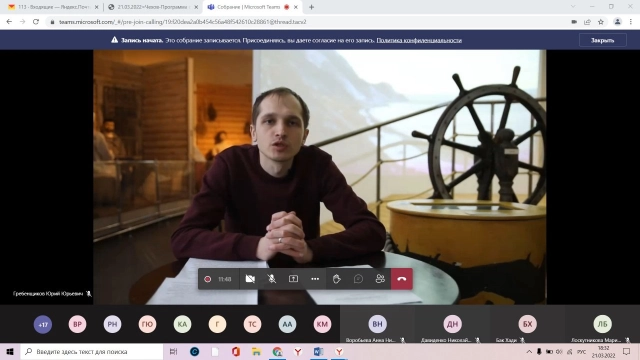
Task: Raise your hand in the meeting
Action: coord(336,279)
